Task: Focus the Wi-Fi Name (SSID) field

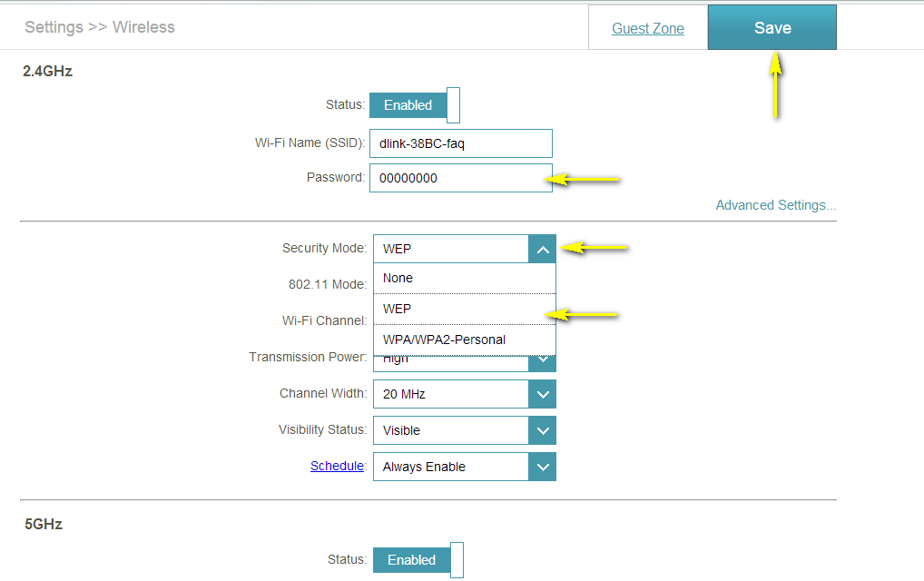Action: coord(460,143)
